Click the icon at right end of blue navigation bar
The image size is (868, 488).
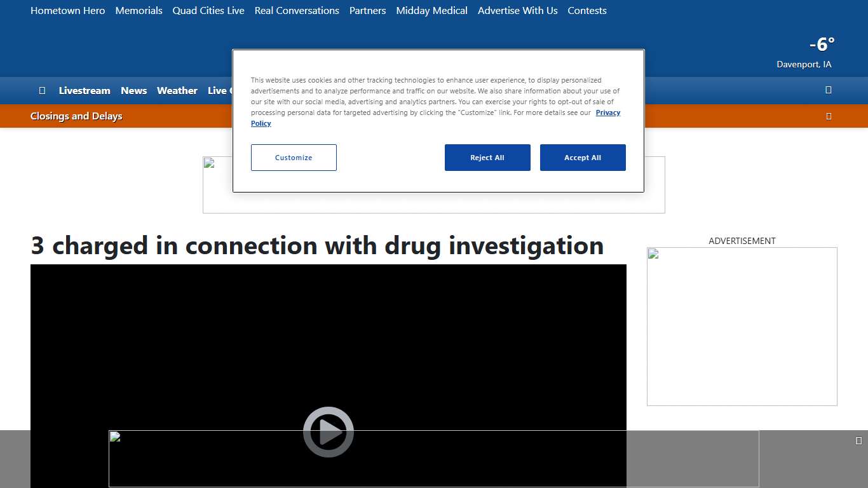pyautogui.click(x=828, y=90)
